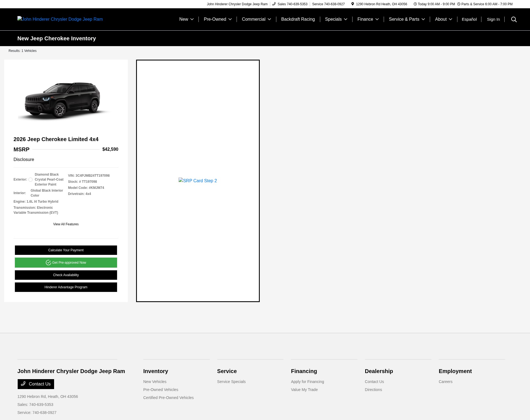Click footer Service: 740-638-0927
The width and height of the screenshot is (530, 420).
pos(37,413)
